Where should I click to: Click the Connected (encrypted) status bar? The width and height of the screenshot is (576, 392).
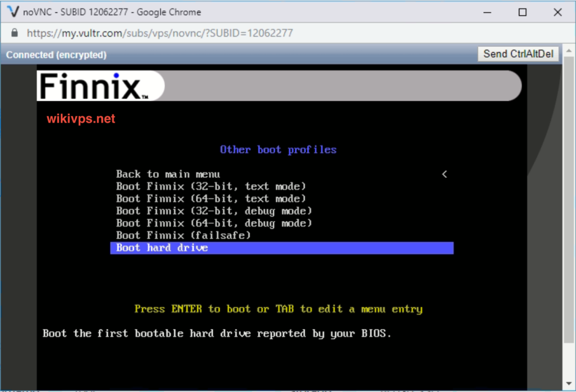56,55
